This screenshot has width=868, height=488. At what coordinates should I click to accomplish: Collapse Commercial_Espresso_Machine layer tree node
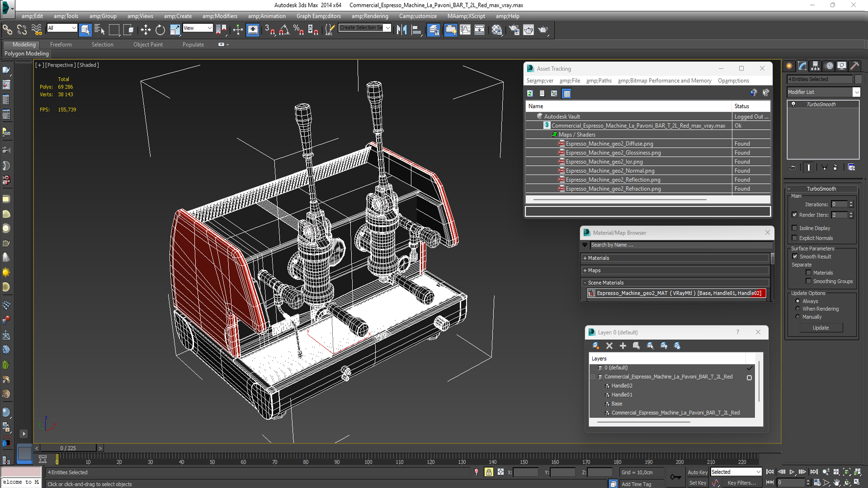(593, 377)
